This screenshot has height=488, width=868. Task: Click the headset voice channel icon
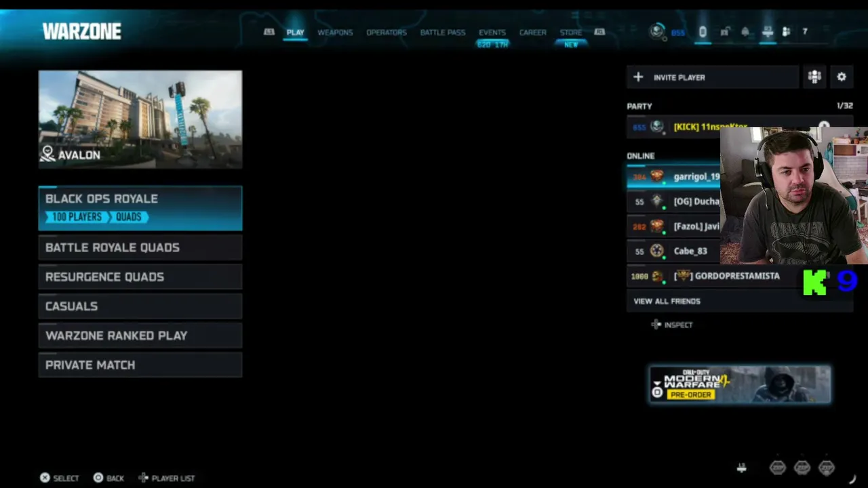[703, 32]
